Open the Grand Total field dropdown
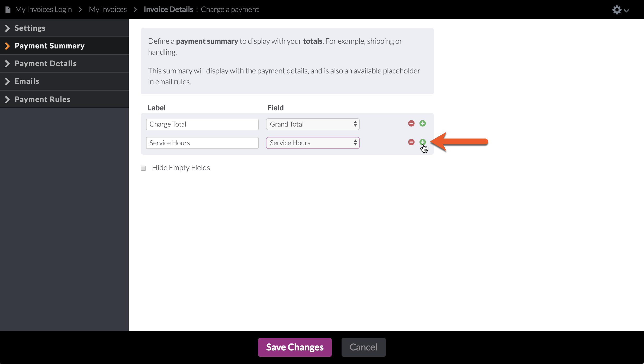The height and width of the screenshot is (364, 644). [x=313, y=124]
